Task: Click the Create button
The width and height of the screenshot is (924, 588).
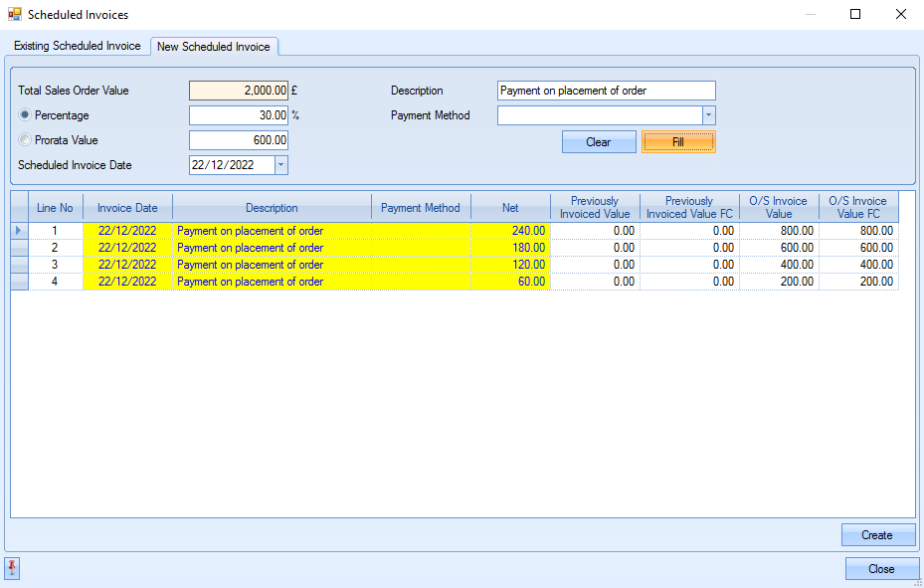Action: point(876,535)
